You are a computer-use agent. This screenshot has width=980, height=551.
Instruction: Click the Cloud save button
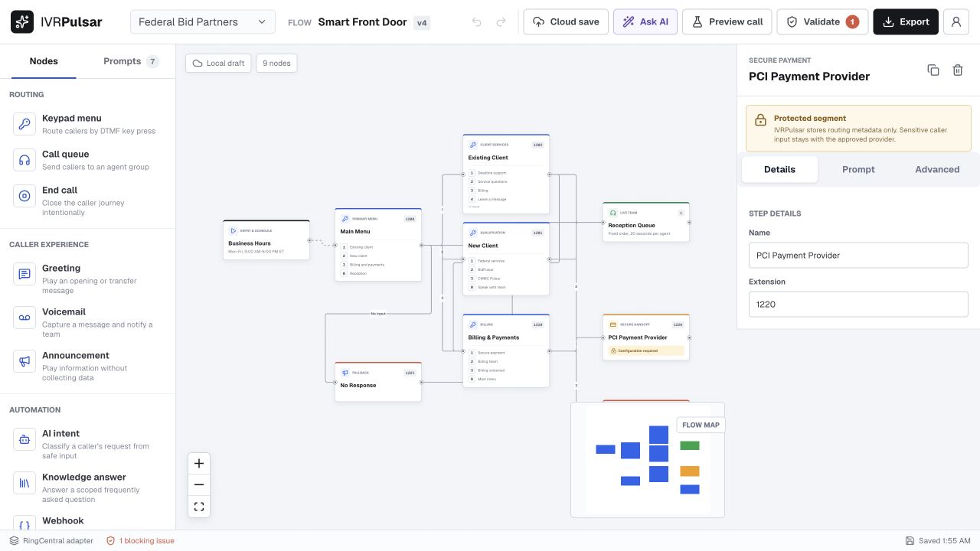[566, 22]
